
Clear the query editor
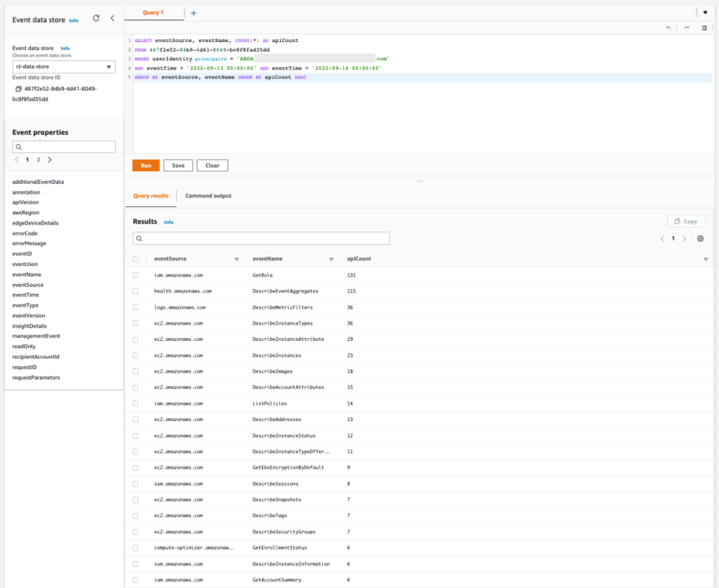click(x=212, y=165)
